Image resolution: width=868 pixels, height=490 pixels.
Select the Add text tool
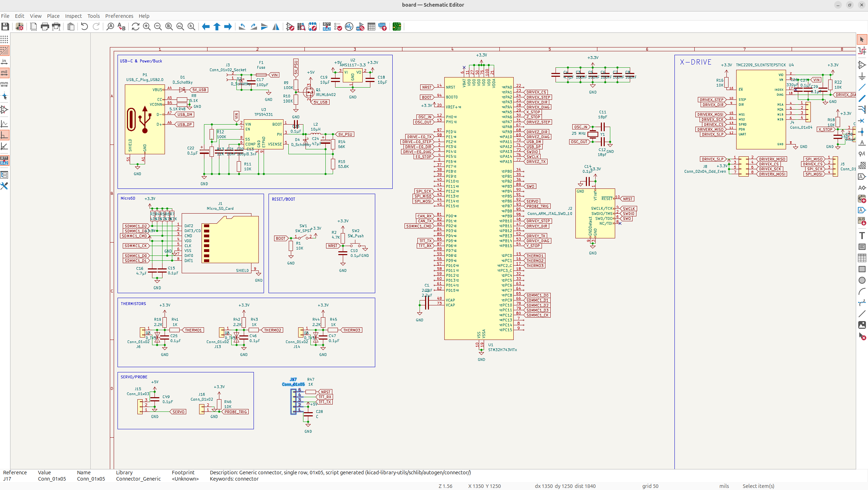pos(862,236)
